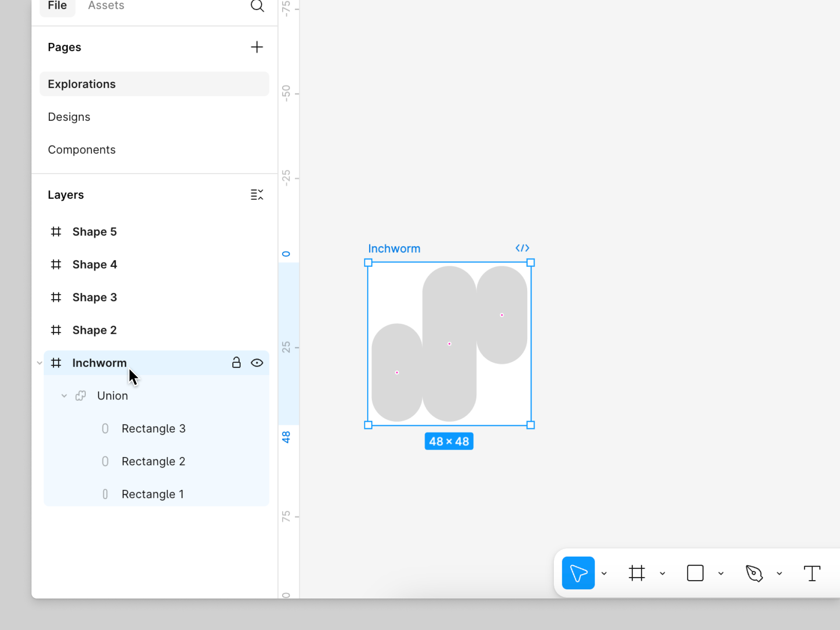Hide the Inchworm layer with eye icon
This screenshot has height=630, width=840.
pyautogui.click(x=257, y=363)
